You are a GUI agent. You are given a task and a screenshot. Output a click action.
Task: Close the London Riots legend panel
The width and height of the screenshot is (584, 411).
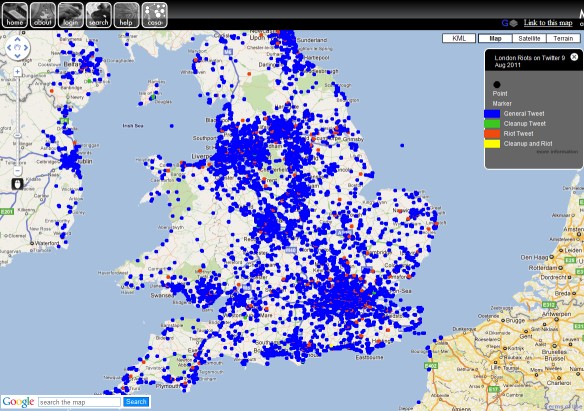(574, 57)
